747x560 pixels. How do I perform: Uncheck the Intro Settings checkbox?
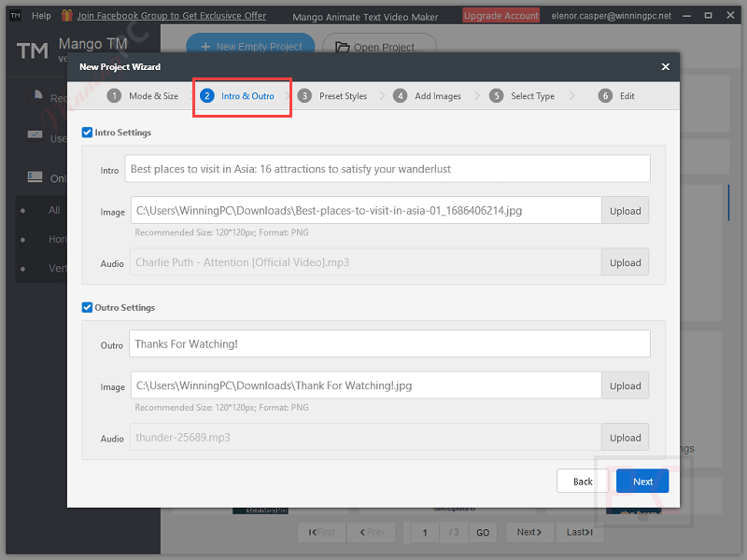(x=87, y=133)
